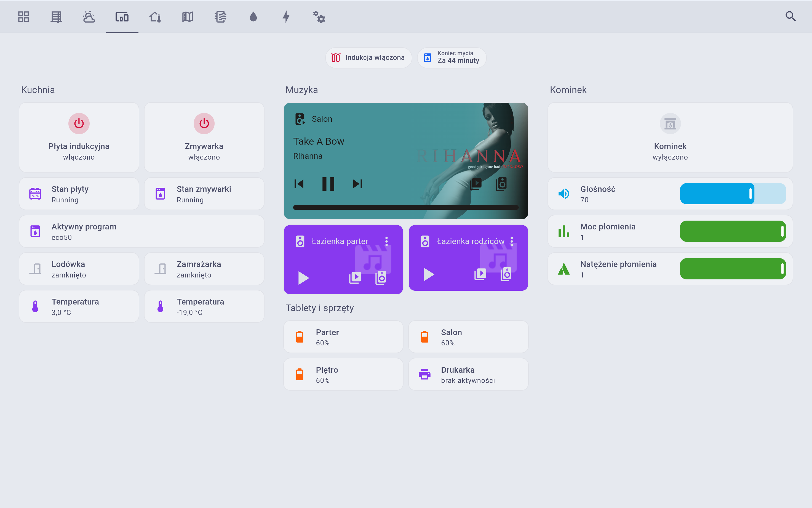Click the Moc płomienia bar chart icon
Viewport: 812px width, 508px height.
[x=564, y=231]
